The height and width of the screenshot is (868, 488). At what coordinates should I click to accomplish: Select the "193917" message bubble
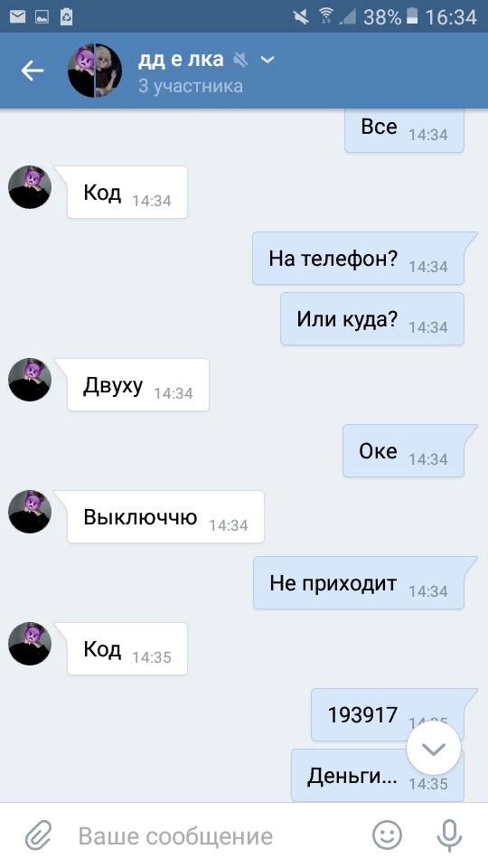(x=388, y=714)
